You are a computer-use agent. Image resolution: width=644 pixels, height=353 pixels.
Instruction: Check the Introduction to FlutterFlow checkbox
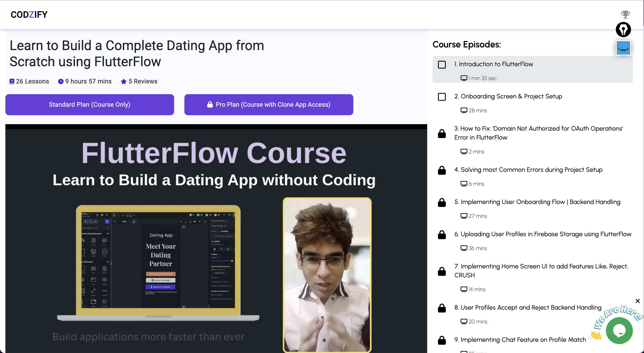coord(442,64)
